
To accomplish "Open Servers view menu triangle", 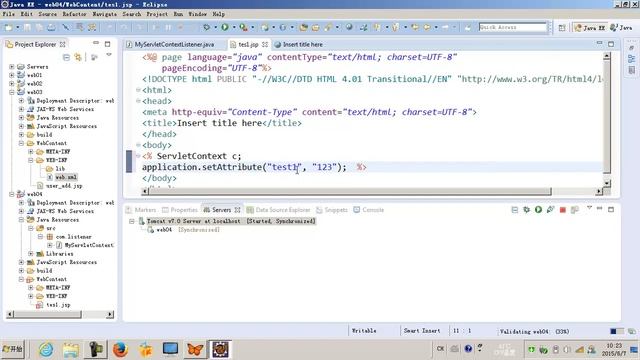I will point(589,208).
